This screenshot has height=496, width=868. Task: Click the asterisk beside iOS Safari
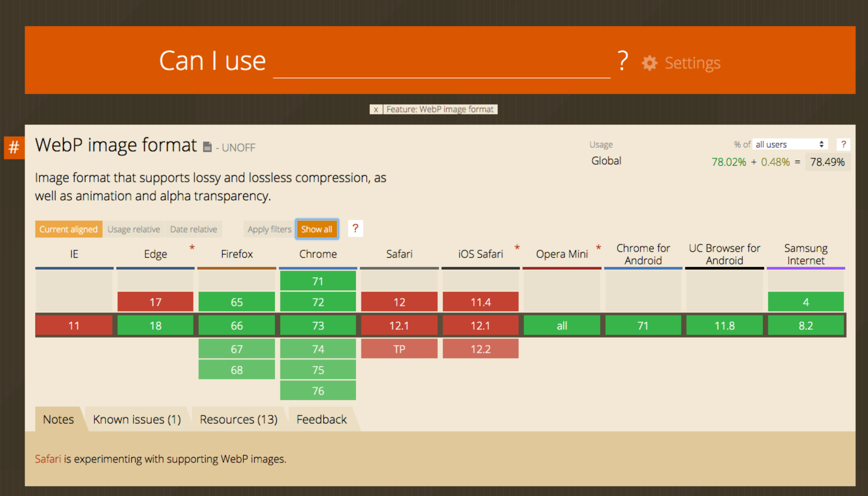click(x=517, y=248)
